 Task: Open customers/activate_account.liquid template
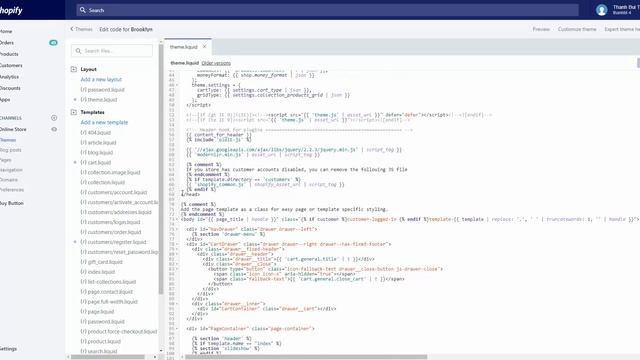pos(119,202)
